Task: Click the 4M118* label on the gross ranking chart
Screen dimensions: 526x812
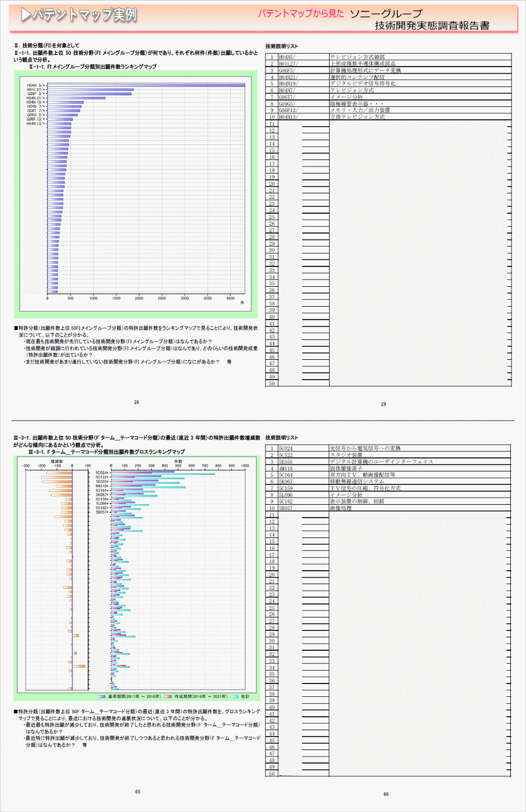Action: 102,486
